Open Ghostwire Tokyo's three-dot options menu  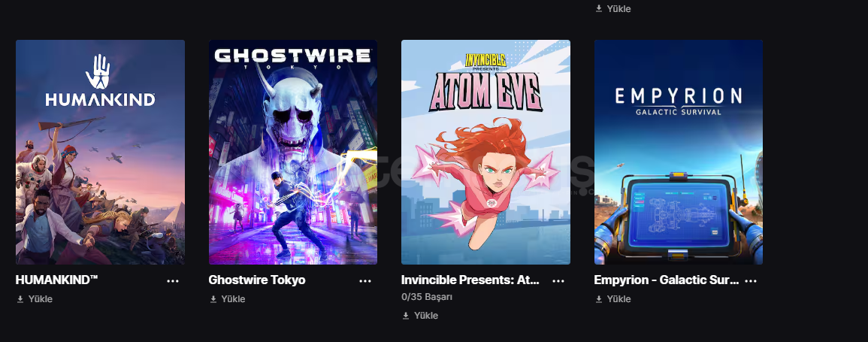365,281
